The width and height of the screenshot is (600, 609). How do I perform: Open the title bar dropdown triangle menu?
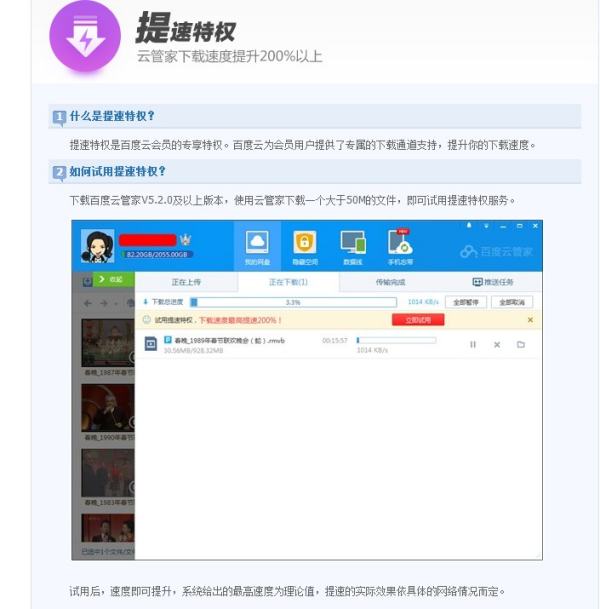[486, 226]
